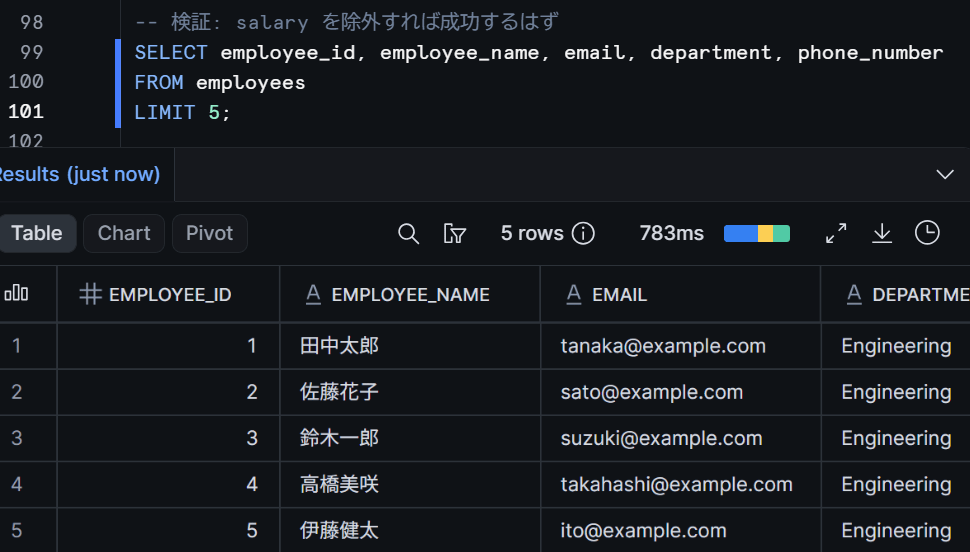Click the text type icon on EMPLOYEE_NAME
This screenshot has height=552, width=970.
(314, 294)
